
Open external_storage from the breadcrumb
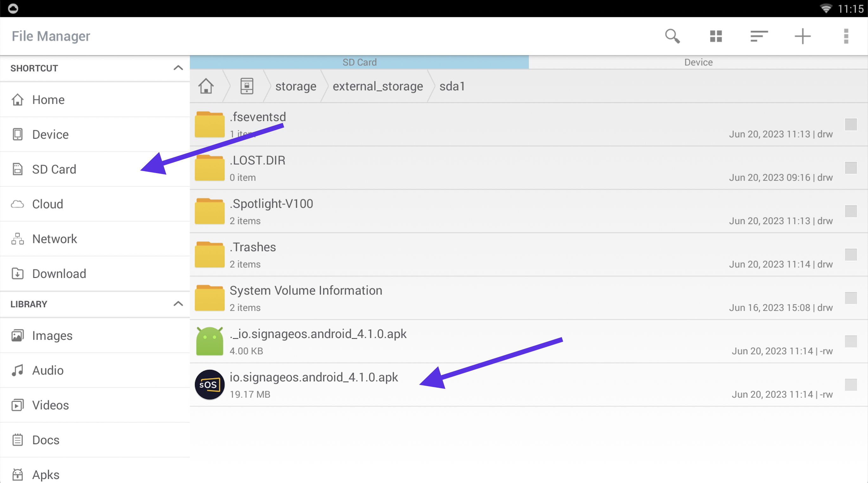click(378, 86)
